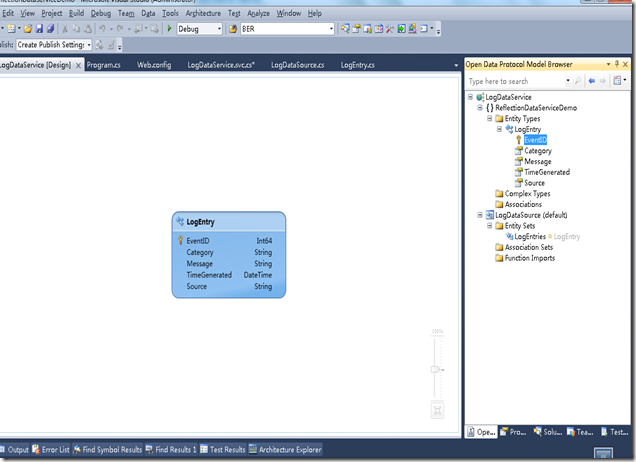Click the Function Imports folder icon
Viewport: 636px width, 462px height.
[x=499, y=258]
